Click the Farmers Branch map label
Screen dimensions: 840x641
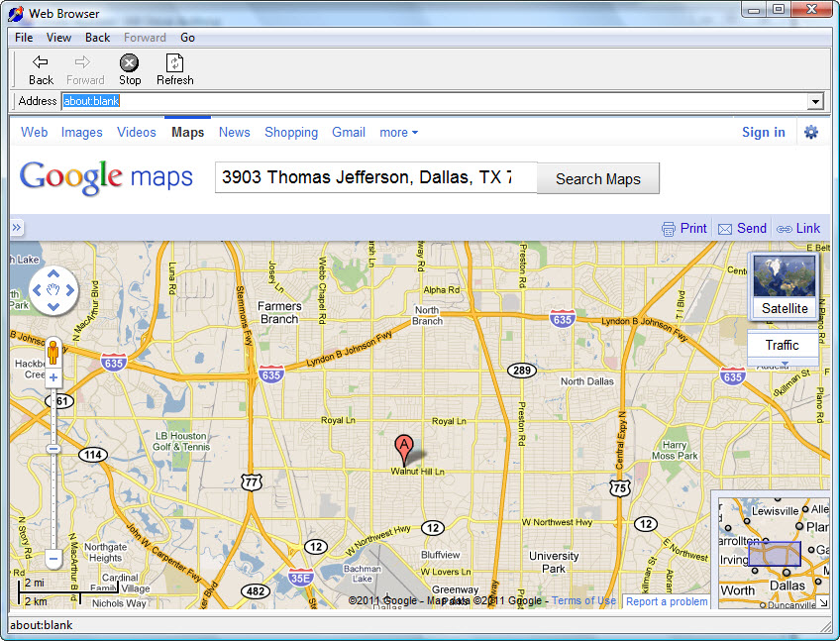(x=279, y=312)
